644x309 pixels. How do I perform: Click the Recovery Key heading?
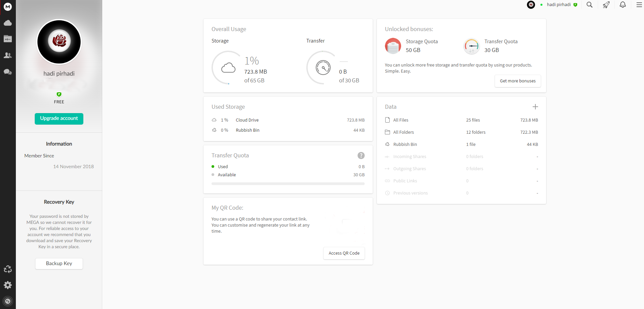(59, 202)
